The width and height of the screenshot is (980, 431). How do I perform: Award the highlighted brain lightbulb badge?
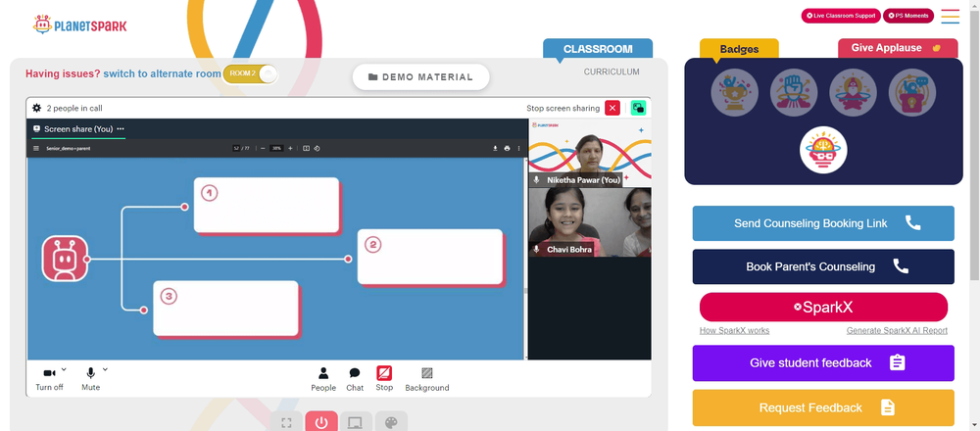[823, 150]
